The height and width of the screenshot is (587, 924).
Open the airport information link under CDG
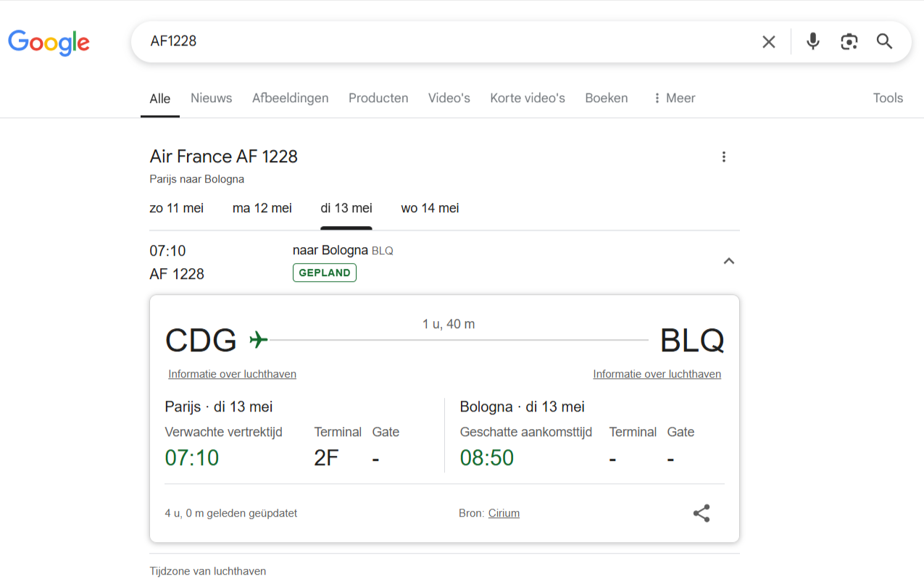pyautogui.click(x=233, y=374)
